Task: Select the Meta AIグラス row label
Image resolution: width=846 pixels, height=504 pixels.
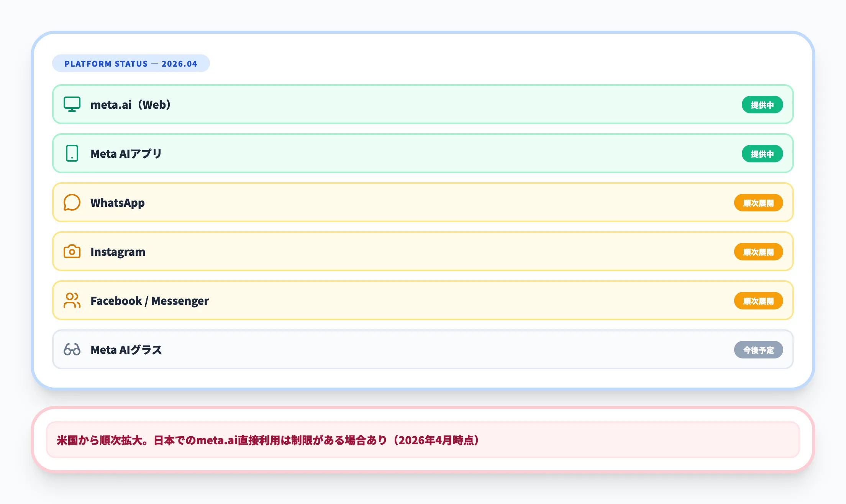Action: click(126, 350)
